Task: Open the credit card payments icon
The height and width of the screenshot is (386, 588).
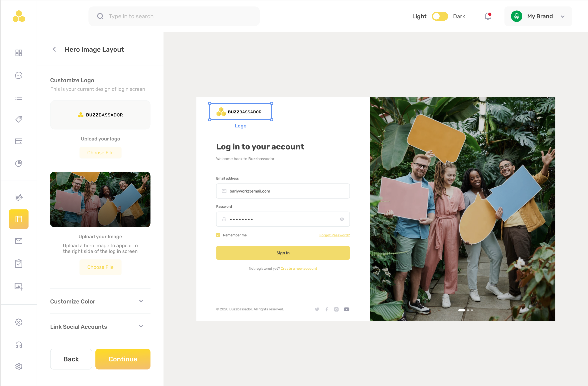Action: (x=19, y=141)
